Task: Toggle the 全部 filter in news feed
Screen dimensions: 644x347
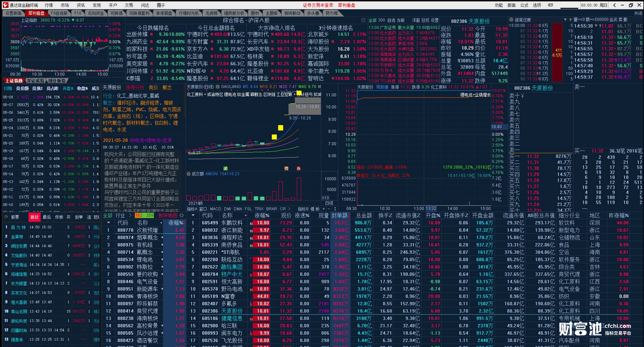Action: tap(372, 20)
